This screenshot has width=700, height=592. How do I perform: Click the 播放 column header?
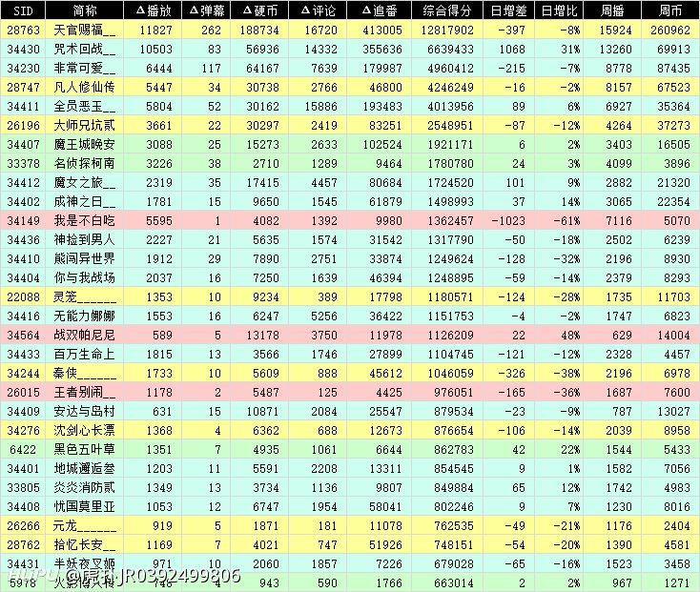[x=153, y=10]
